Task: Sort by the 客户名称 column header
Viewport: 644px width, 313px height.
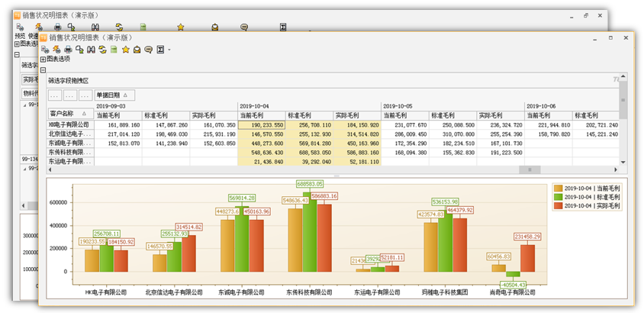Action: [x=69, y=114]
